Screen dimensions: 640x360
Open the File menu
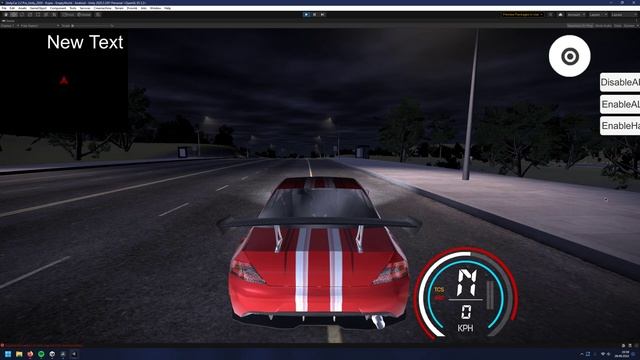tap(4, 8)
